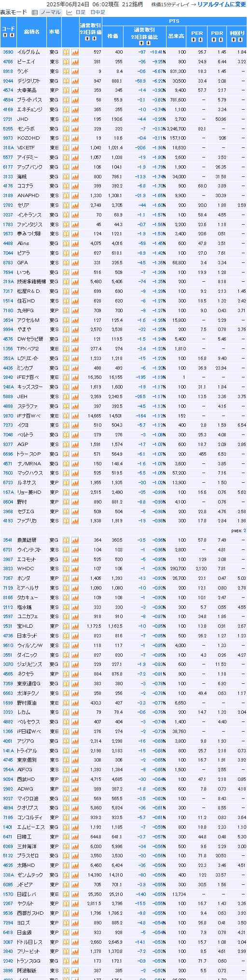Open the book info icon for イルグルム

click(67, 52)
